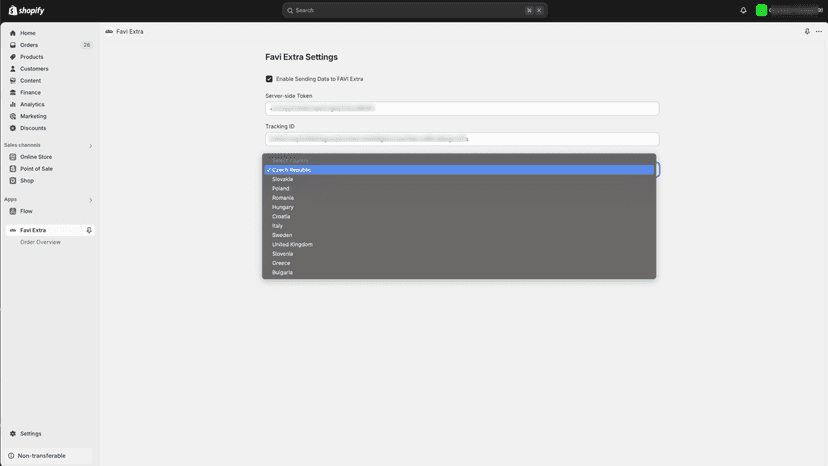The height and width of the screenshot is (466, 828).
Task: Click the Orders icon in sidebar
Action: (x=13, y=45)
